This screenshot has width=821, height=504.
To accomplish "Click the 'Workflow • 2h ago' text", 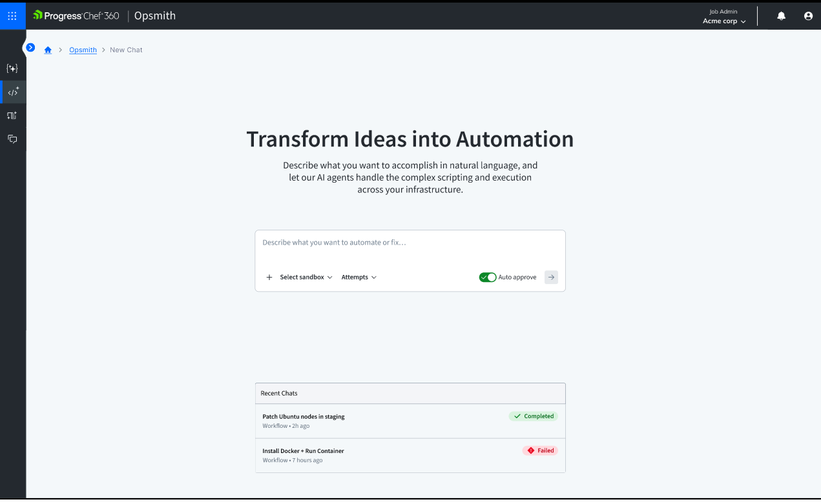I will click(x=286, y=426).
